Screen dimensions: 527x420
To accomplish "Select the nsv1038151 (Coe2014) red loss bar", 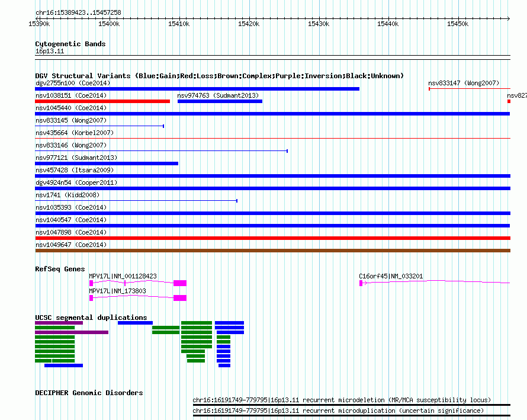I will 102,101.
